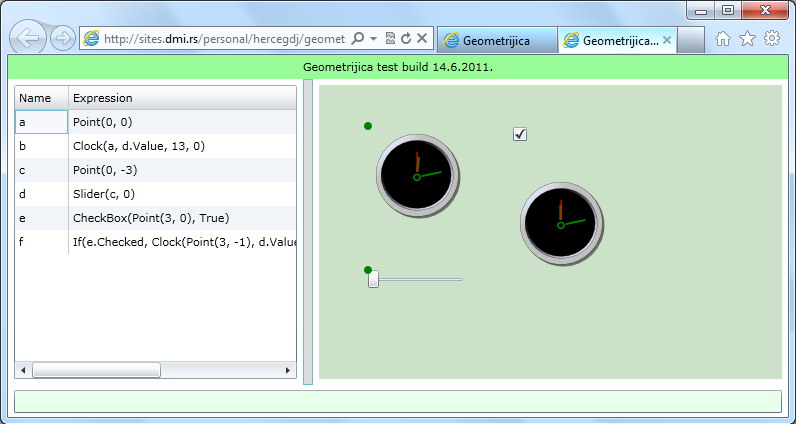The height and width of the screenshot is (424, 796).
Task: Refresh the page with reload icon
Action: [406, 38]
